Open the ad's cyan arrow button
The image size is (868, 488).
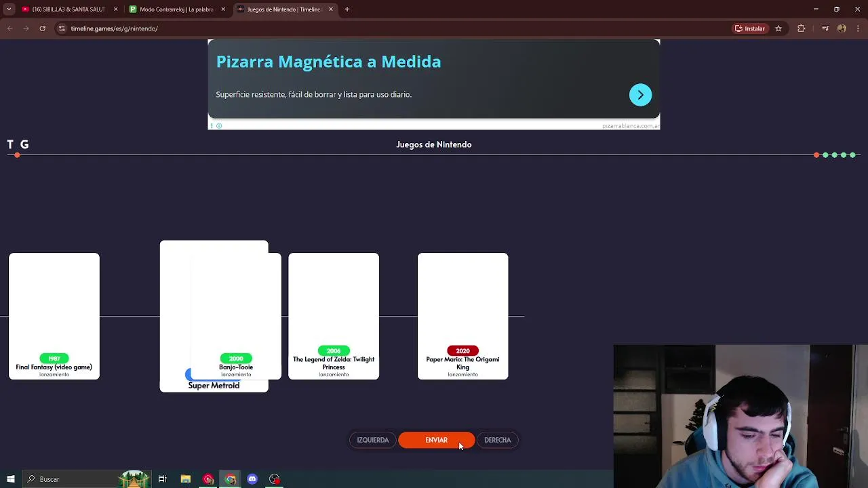point(640,95)
